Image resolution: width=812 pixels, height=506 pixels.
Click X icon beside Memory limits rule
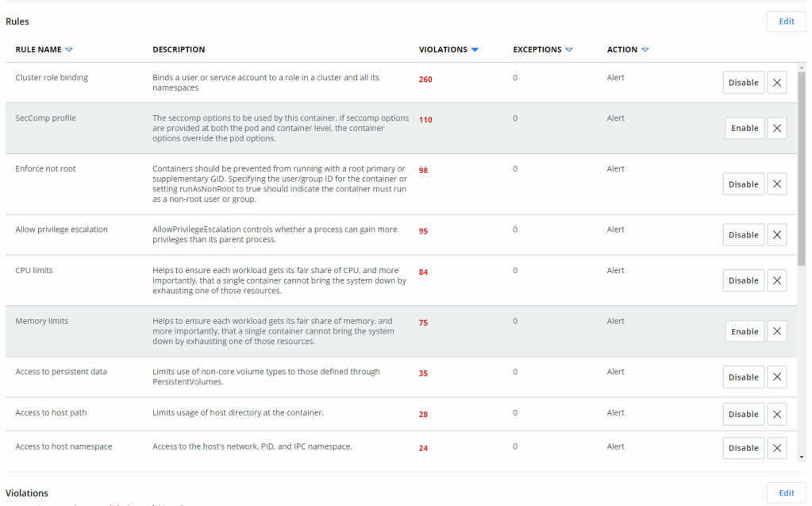(x=777, y=331)
